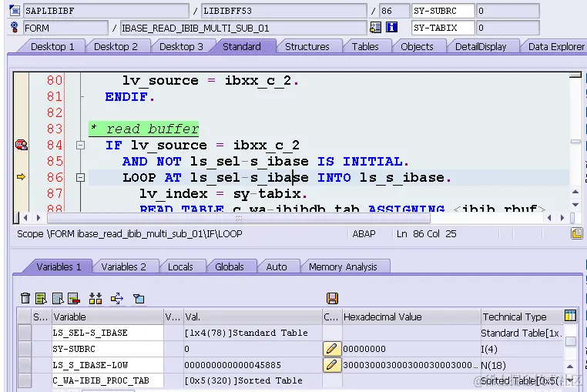Click the value 000000000000045885
Image resolution: width=587 pixels, height=392 pixels.
(233, 365)
